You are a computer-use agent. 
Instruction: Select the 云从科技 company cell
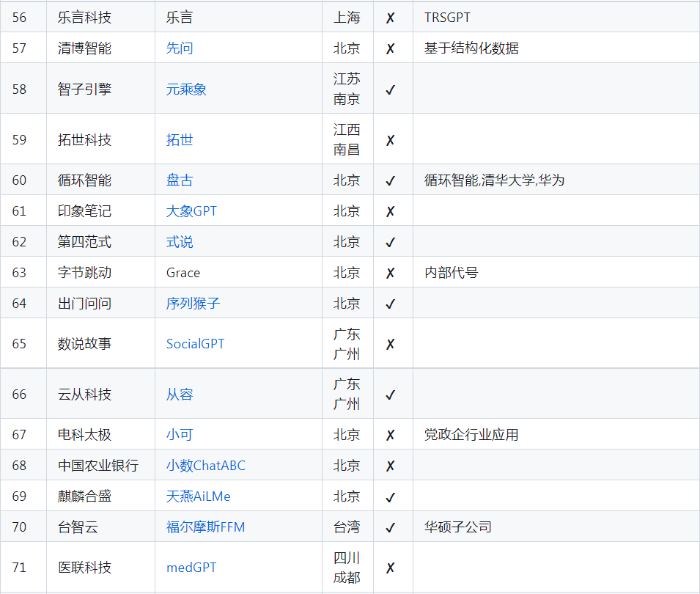click(x=100, y=394)
